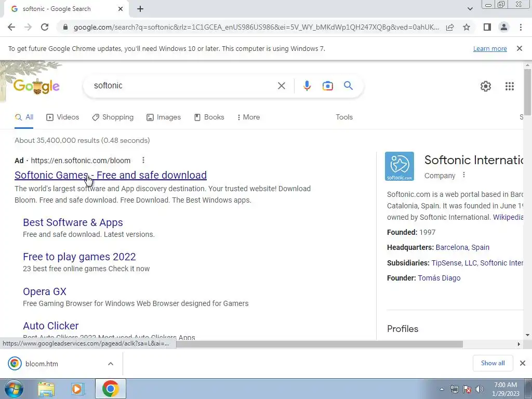Image resolution: width=532 pixels, height=399 pixels.
Task: Close the softonic Google Search tab
Action: 121,9
